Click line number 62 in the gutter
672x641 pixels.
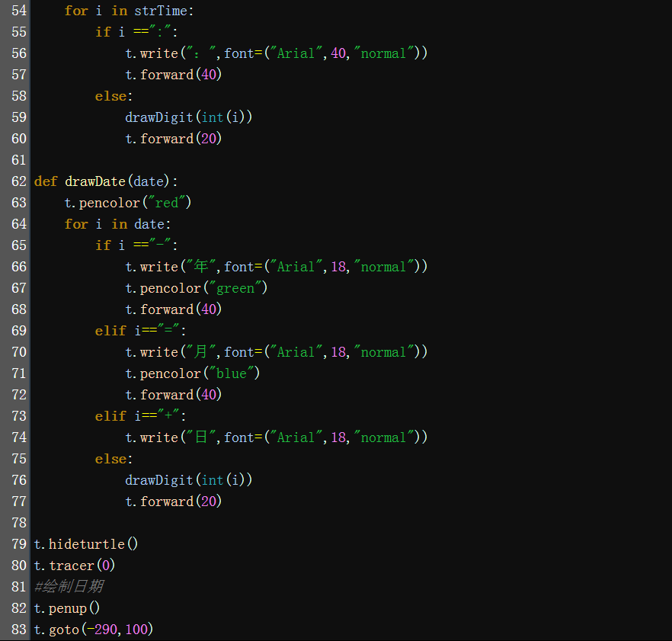pos(18,181)
